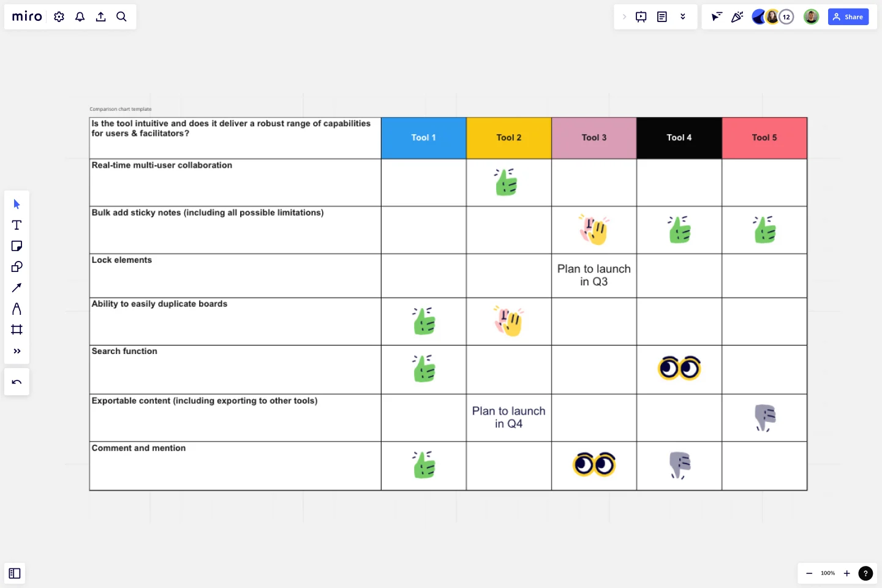Click the Share button
The height and width of the screenshot is (588, 882).
point(848,17)
